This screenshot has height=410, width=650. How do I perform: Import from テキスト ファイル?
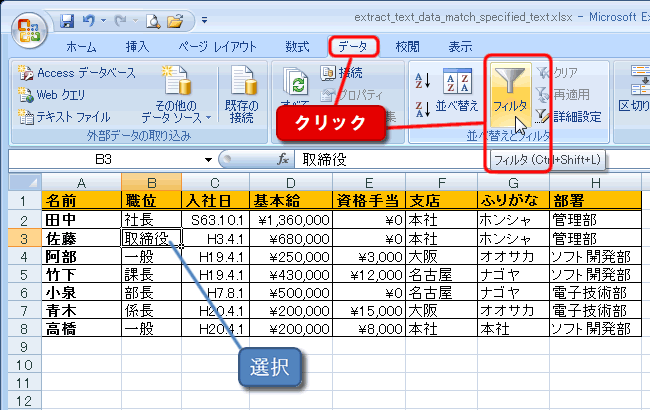[64, 117]
